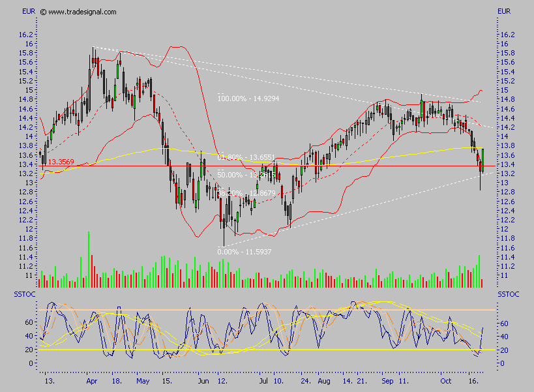Click the tallest green volume bar in April
Viewport: 534px width, 392px height.
(x=89, y=260)
